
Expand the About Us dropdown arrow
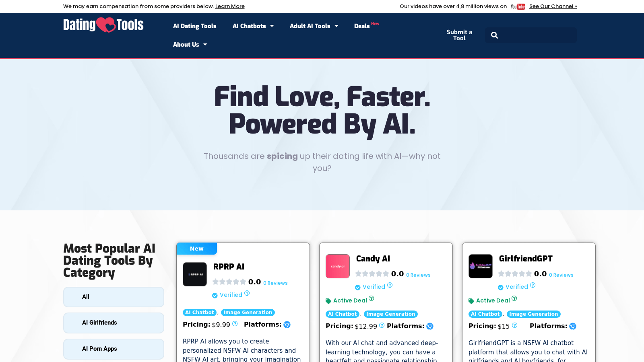click(x=205, y=45)
